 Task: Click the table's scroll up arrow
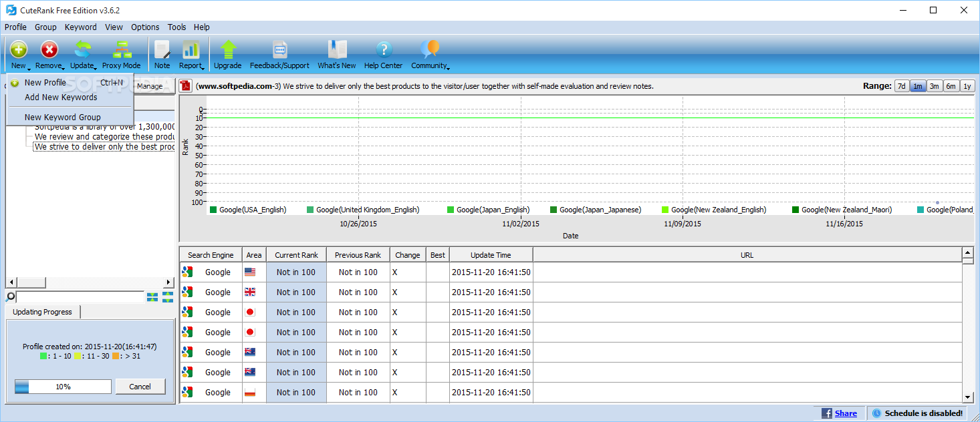click(967, 252)
